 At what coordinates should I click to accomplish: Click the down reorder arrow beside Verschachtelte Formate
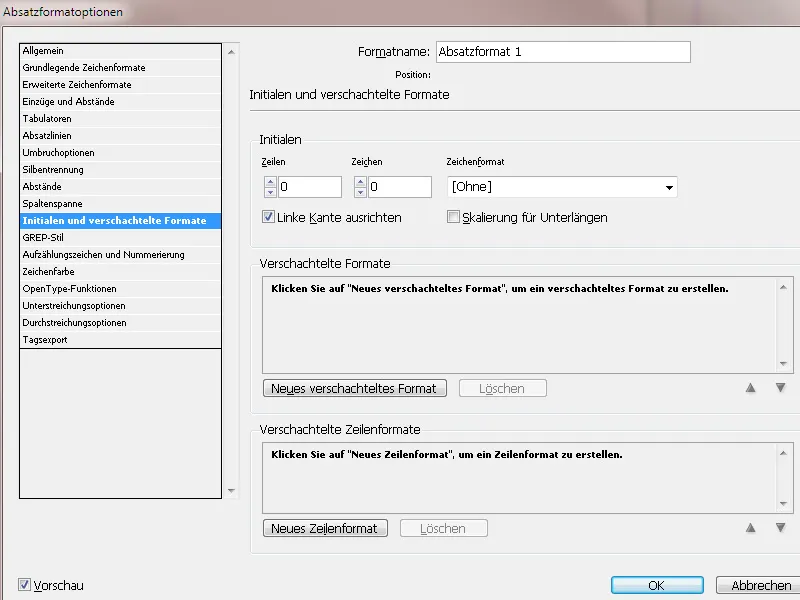point(780,389)
